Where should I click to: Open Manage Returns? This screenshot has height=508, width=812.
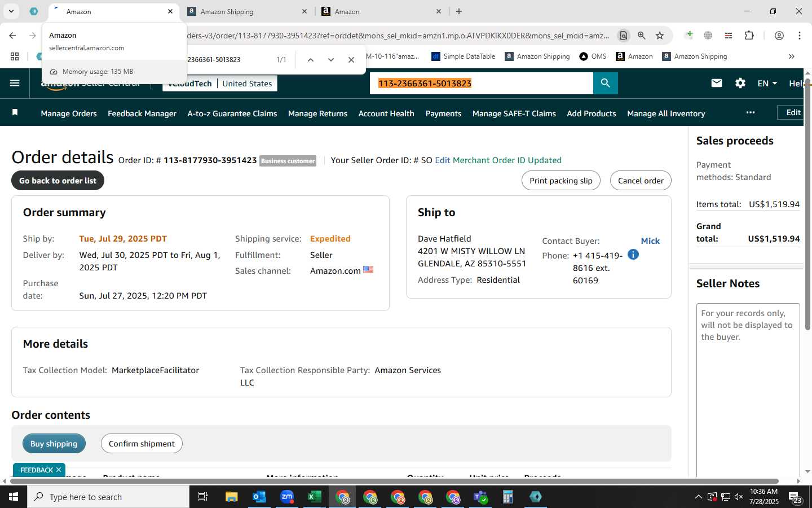[x=317, y=113]
